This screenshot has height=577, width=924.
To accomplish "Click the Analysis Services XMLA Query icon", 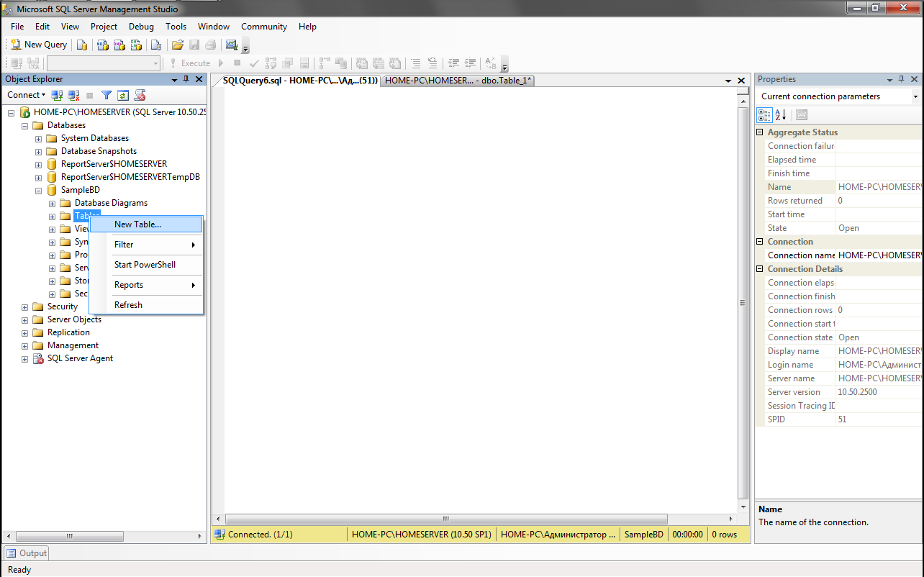I will click(x=135, y=45).
